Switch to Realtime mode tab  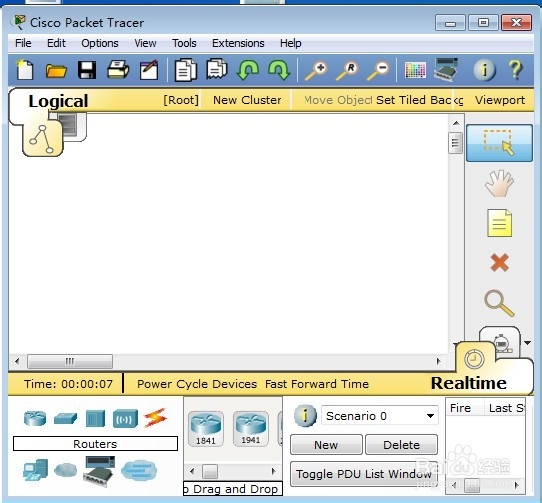click(x=469, y=383)
